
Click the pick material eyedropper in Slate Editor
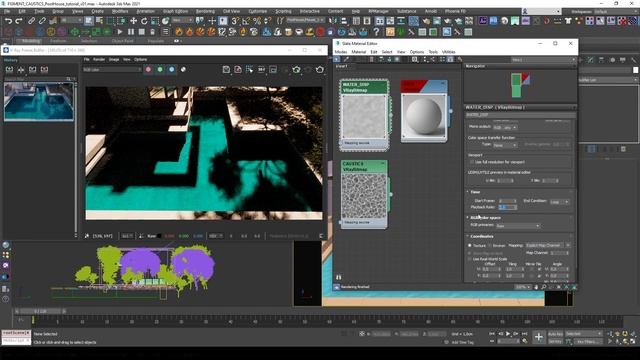pyautogui.click(x=346, y=60)
